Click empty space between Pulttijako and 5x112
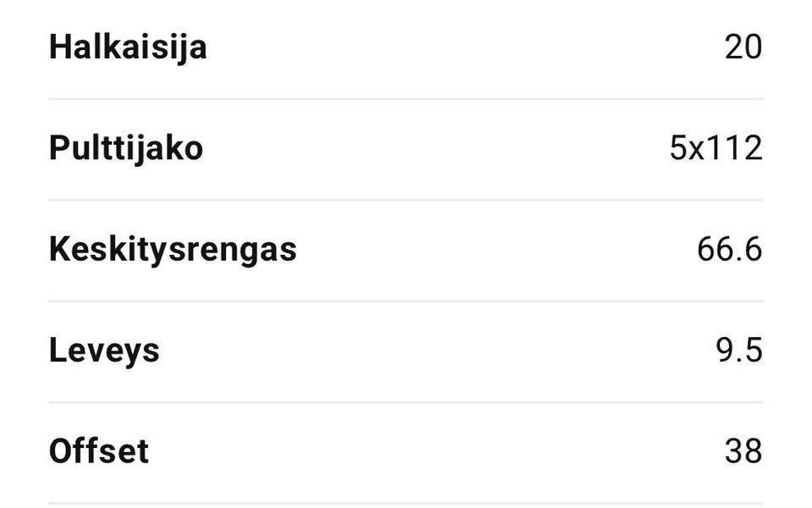 tap(436, 149)
